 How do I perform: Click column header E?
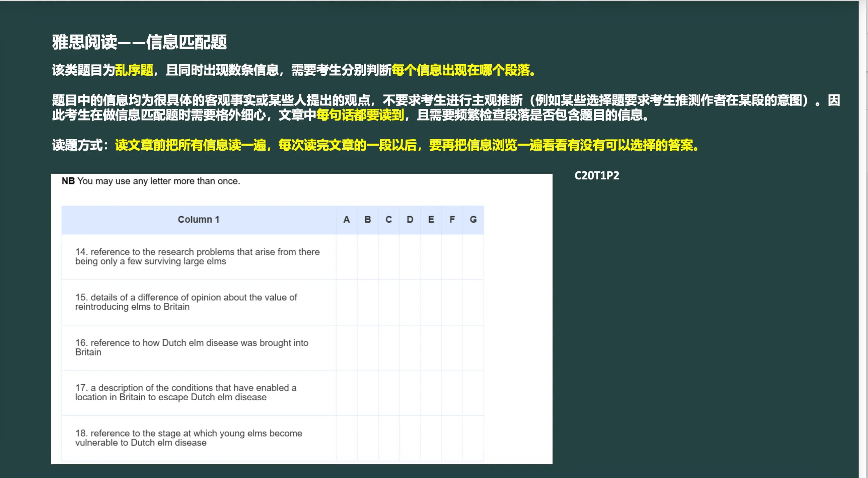coord(431,220)
